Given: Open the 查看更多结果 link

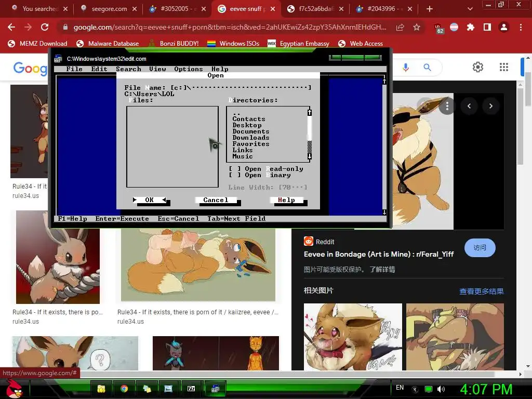Looking at the screenshot, I should pyautogui.click(x=482, y=291).
